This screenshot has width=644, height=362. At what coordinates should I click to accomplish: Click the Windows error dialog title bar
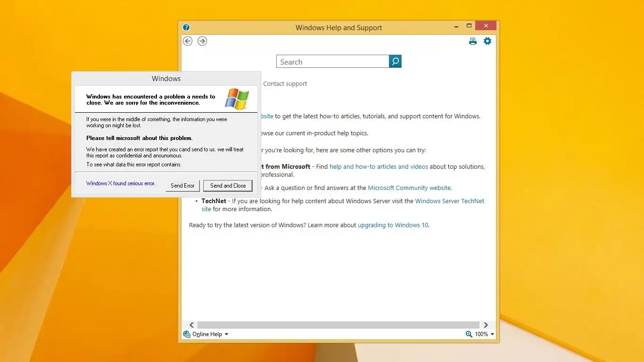166,79
